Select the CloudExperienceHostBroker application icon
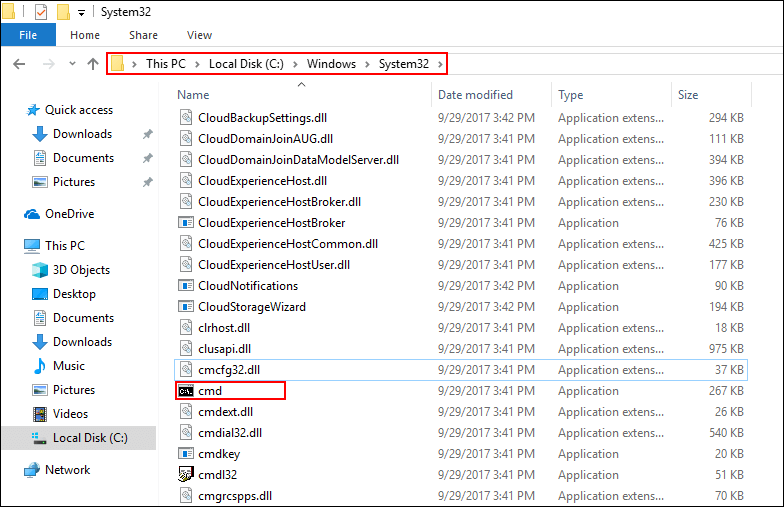Screen dimensions: 784x507 click(x=186, y=222)
